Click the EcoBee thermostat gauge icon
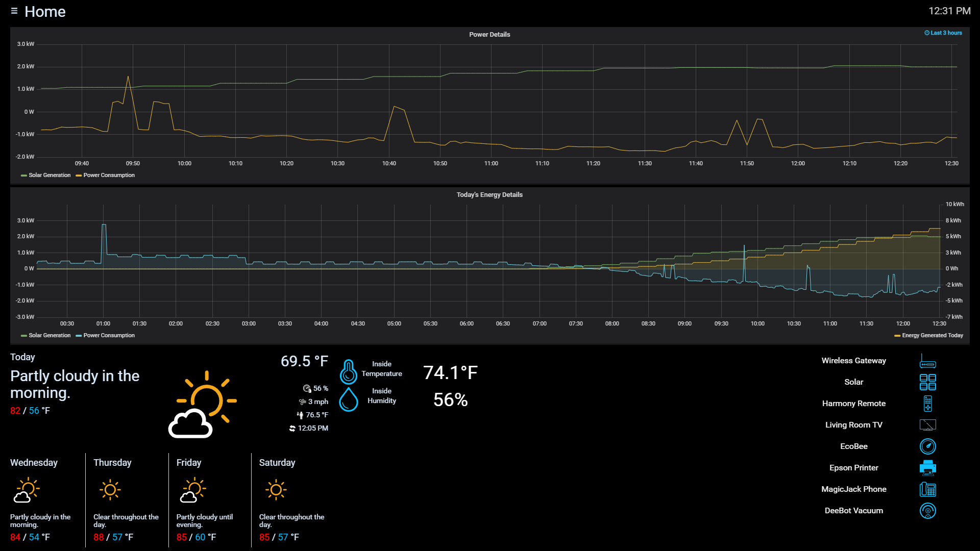This screenshot has width=980, height=551. (x=927, y=446)
